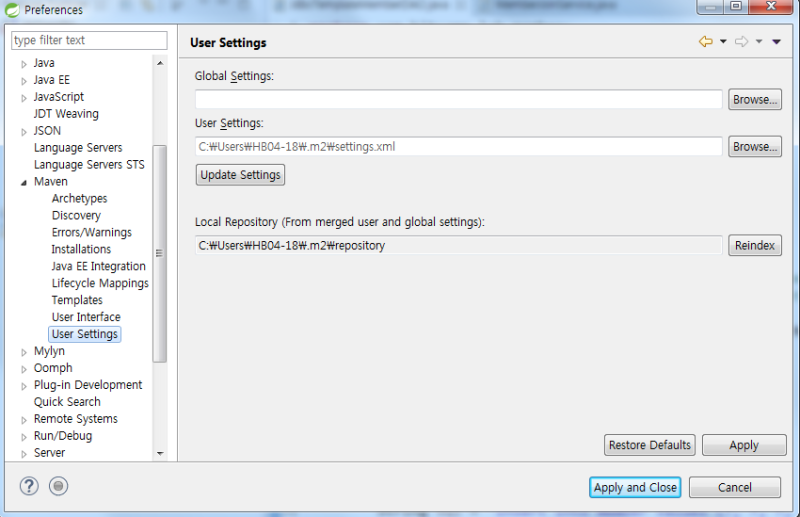800x517 pixels.
Task: Select Quick Search preferences
Action: (67, 402)
